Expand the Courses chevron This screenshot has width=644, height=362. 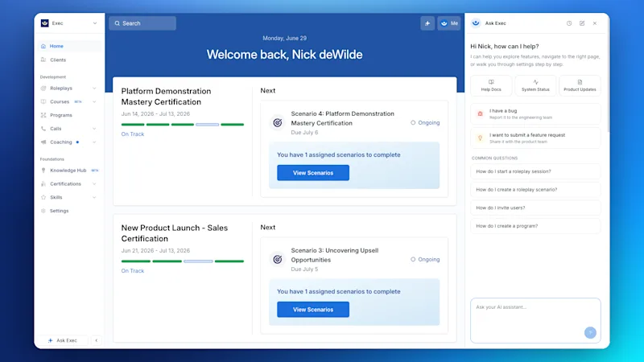coord(94,102)
